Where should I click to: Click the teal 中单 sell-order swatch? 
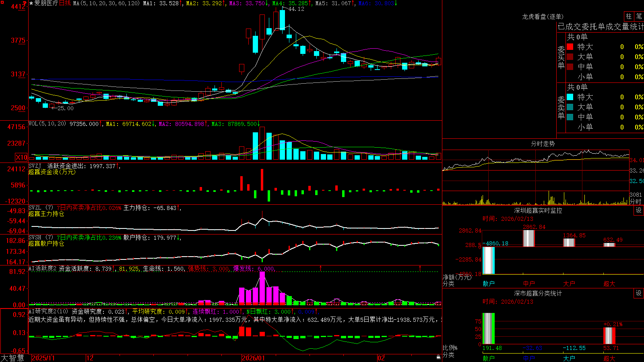570,117
